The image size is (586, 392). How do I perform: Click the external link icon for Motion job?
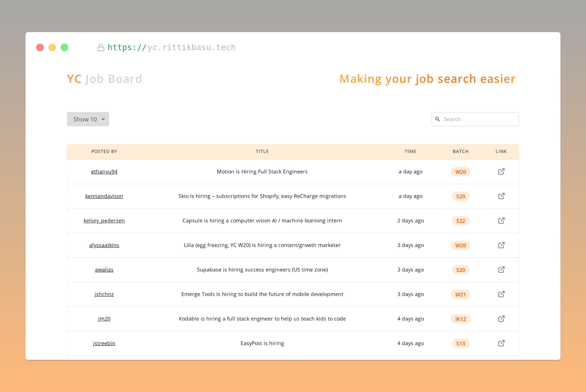[501, 171]
